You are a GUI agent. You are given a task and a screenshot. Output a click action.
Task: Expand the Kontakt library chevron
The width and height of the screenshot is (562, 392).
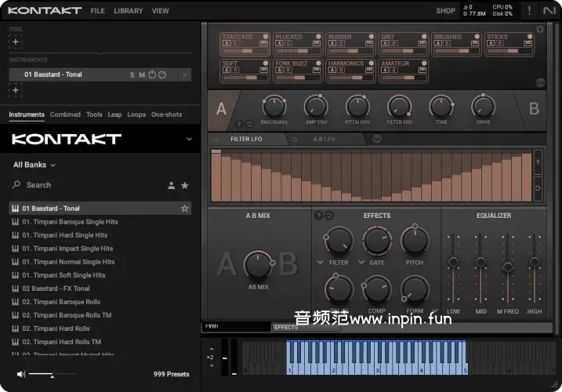pos(189,140)
